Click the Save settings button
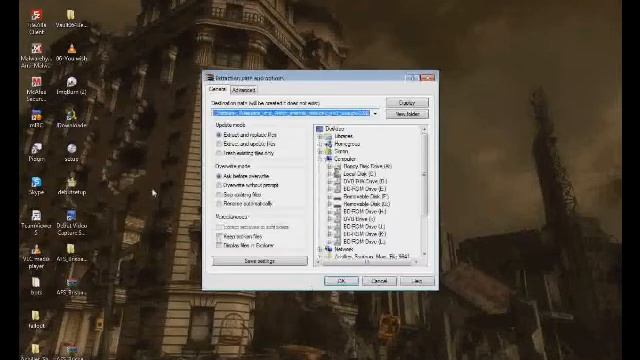The width and height of the screenshot is (640, 360). click(260, 261)
